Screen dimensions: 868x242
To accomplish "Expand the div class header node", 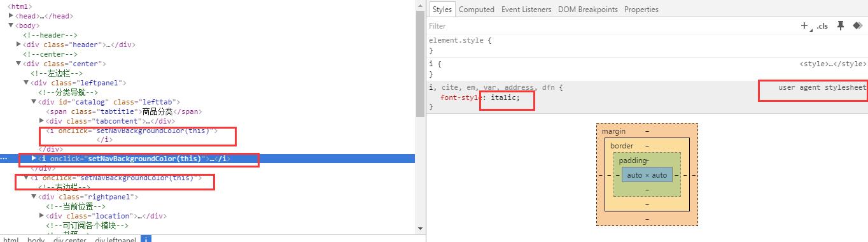I will coord(19,45).
